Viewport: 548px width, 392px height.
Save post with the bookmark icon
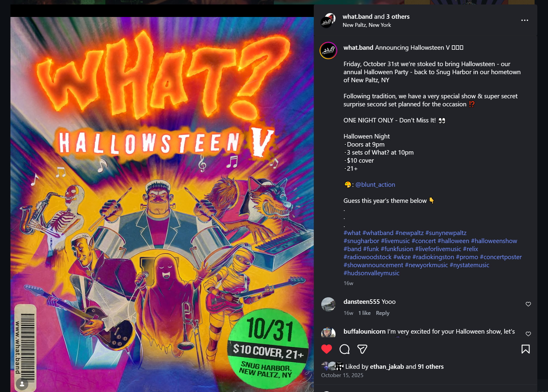click(526, 349)
